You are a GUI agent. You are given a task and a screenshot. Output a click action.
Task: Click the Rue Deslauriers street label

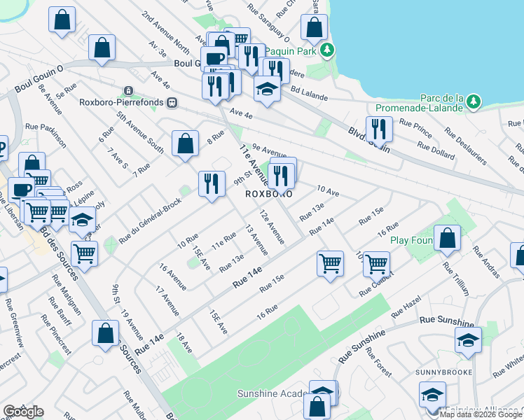pyautogui.click(x=466, y=146)
